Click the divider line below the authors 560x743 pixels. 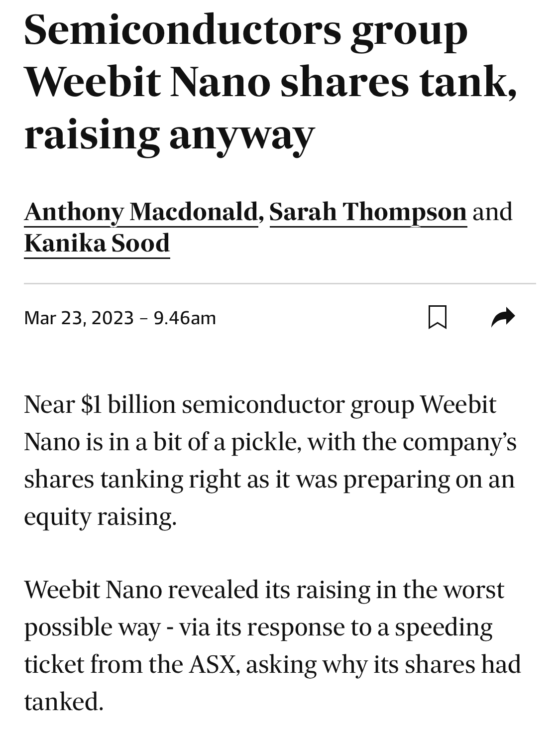(280, 283)
